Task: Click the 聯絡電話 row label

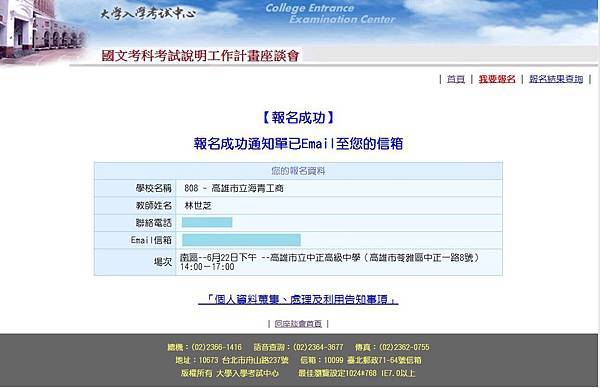Action: click(153, 223)
